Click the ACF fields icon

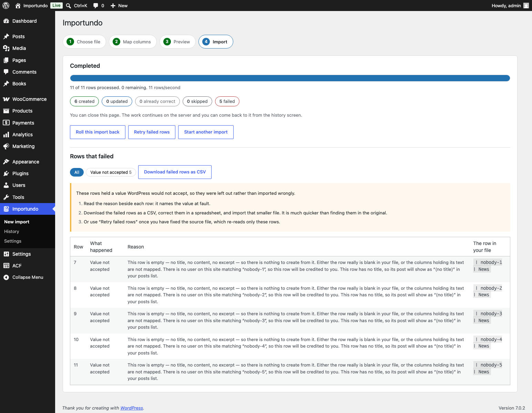[6, 266]
